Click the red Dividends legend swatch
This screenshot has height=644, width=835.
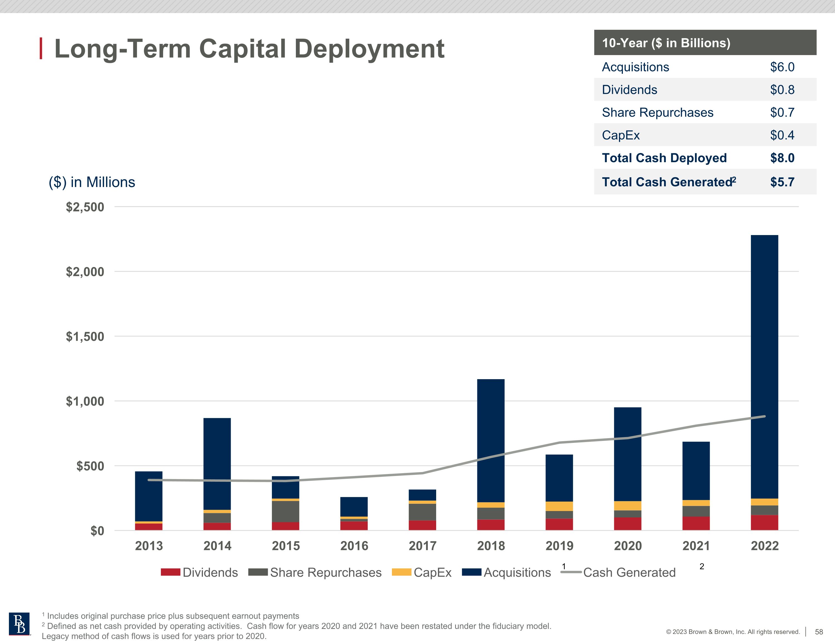pyautogui.click(x=171, y=572)
